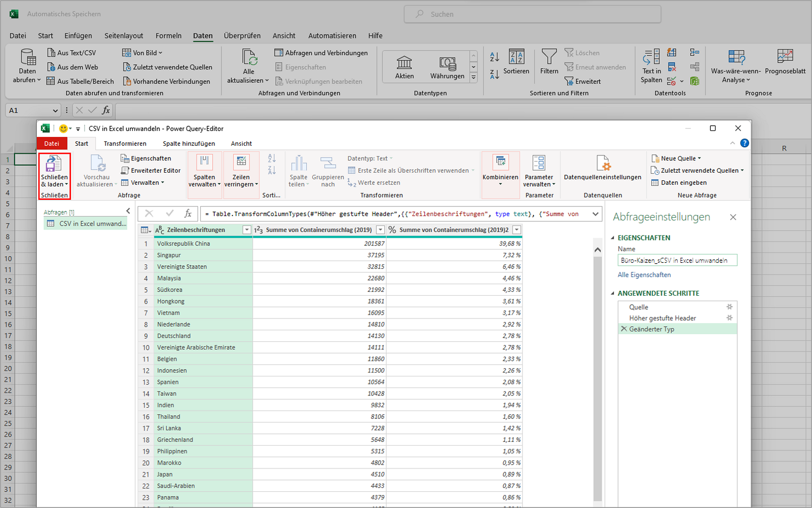Open help icon in Power Query Editor
The image size is (812, 508).
[744, 143]
